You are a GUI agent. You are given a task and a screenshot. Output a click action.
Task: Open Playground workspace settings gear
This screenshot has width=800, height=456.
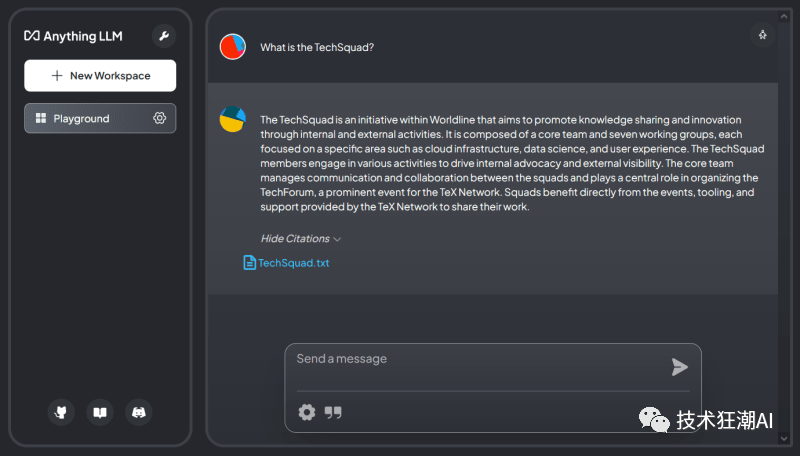point(160,118)
